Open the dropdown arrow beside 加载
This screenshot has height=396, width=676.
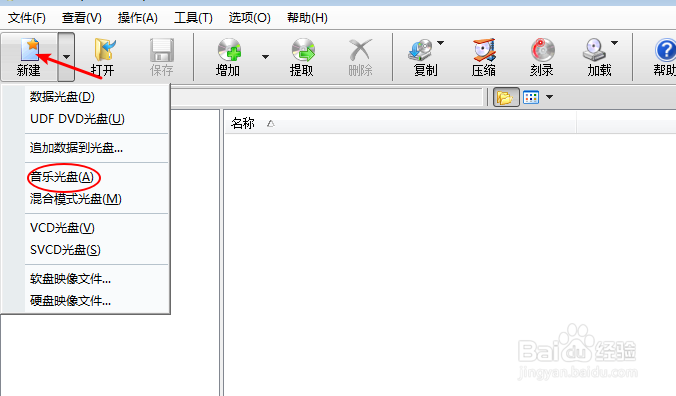coord(615,43)
